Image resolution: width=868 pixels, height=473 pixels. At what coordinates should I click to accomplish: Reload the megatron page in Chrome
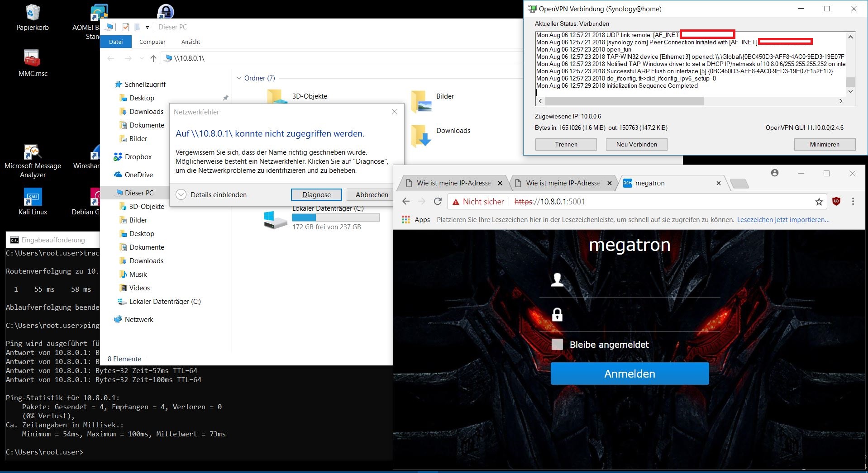click(x=438, y=202)
